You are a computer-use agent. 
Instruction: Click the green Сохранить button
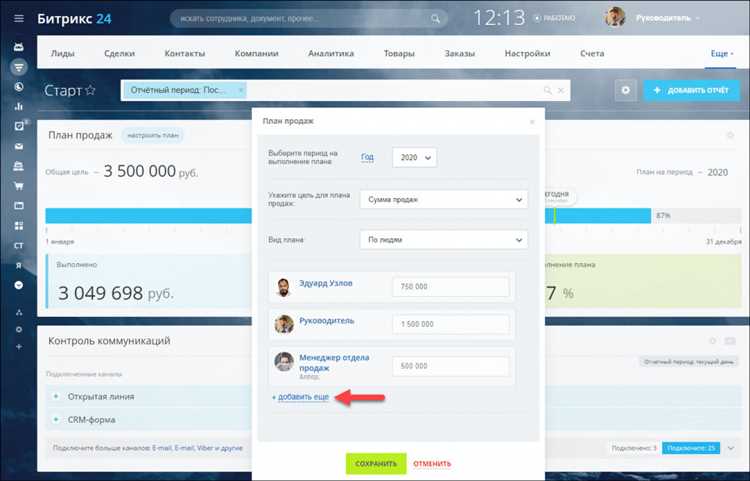pyautogui.click(x=376, y=463)
